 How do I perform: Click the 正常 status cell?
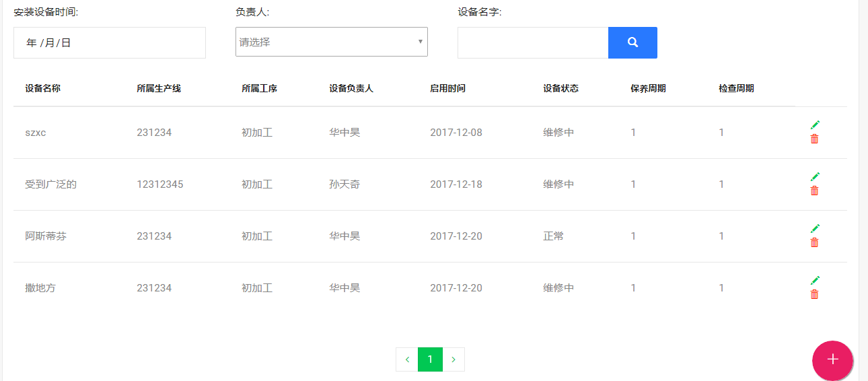(x=554, y=236)
